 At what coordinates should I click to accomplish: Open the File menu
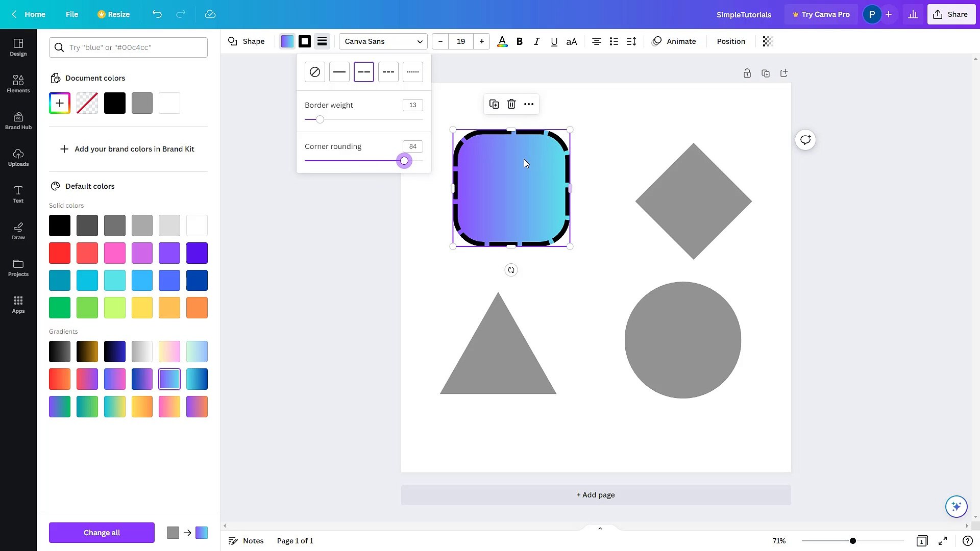[71, 14]
